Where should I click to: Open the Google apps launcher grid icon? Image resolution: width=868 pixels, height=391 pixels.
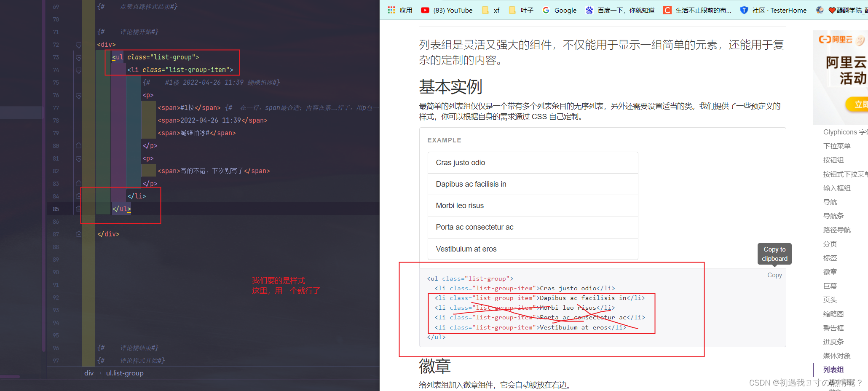391,10
